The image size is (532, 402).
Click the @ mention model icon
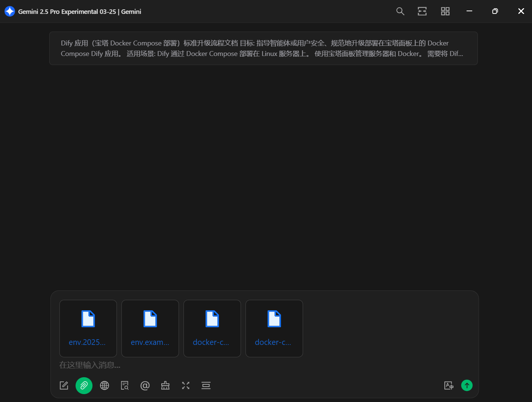click(145, 385)
